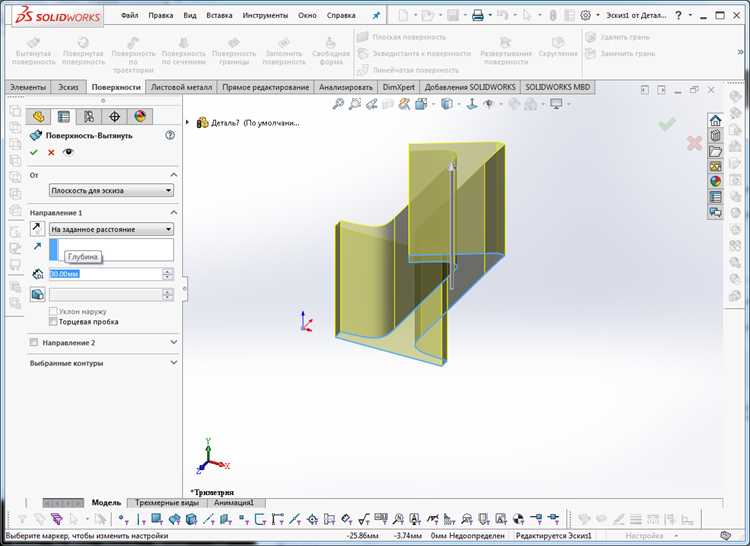Viewport: 750px width, 546px height.
Task: Open the Section View tool icon
Action: [404, 104]
